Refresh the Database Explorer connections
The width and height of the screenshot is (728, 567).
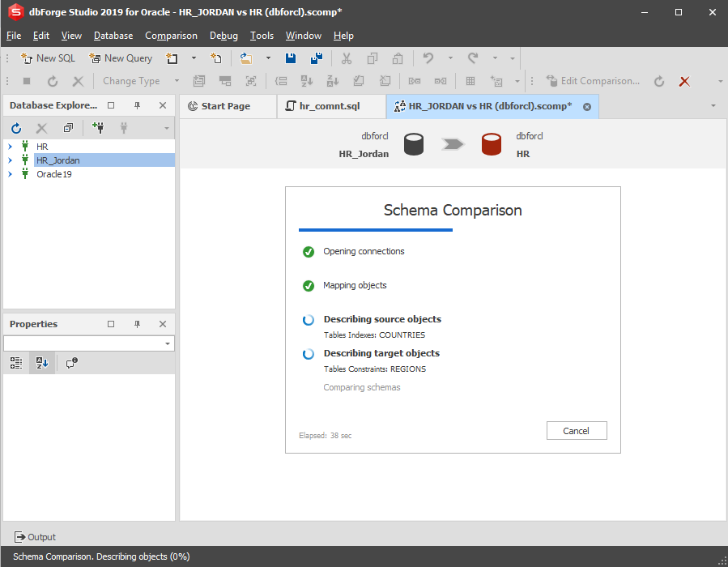pos(16,128)
